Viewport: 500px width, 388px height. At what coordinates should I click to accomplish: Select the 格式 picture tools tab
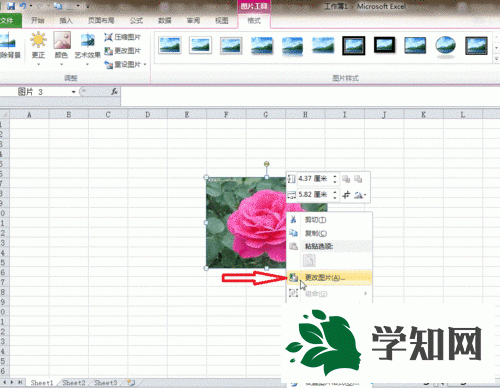(x=254, y=21)
